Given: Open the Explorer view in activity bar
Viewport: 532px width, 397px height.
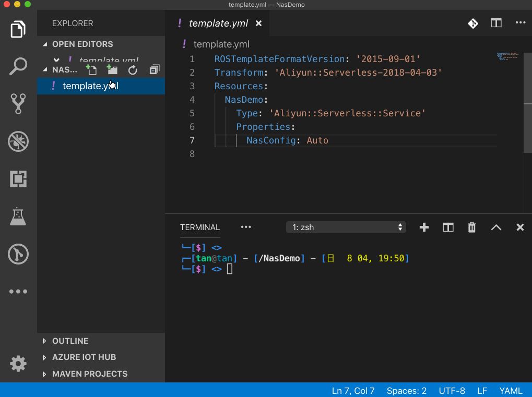Looking at the screenshot, I should 18,29.
